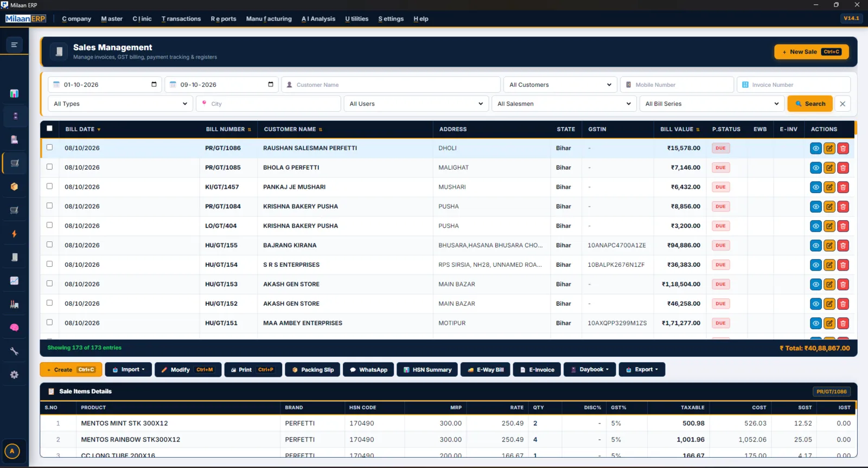The width and height of the screenshot is (868, 468).
Task: Open the Export dropdown button
Action: [x=642, y=369]
